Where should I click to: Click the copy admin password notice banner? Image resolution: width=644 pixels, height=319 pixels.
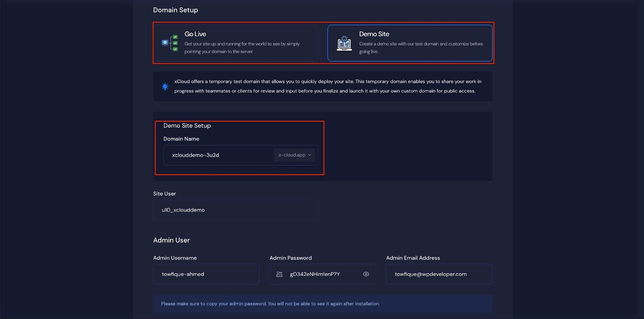[x=322, y=304]
